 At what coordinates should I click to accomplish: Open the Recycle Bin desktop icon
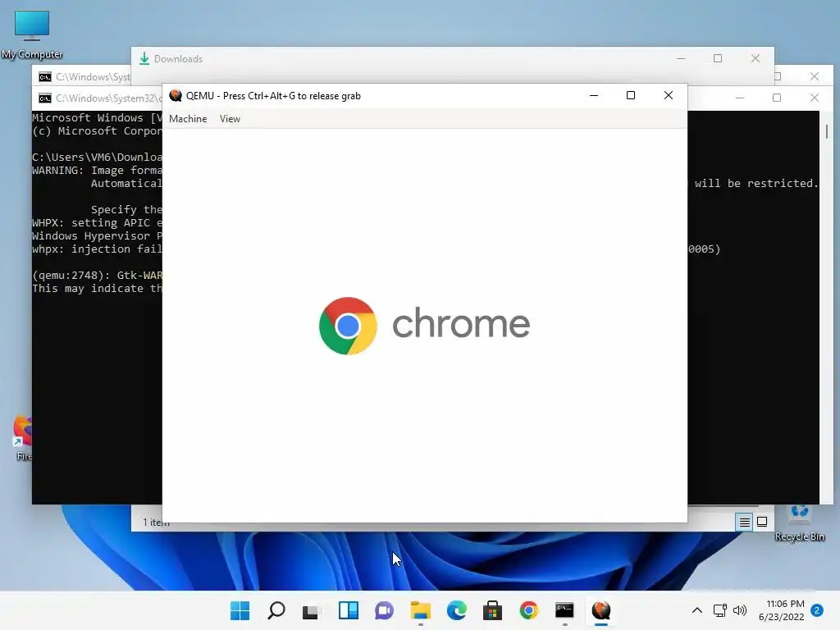coord(799,523)
